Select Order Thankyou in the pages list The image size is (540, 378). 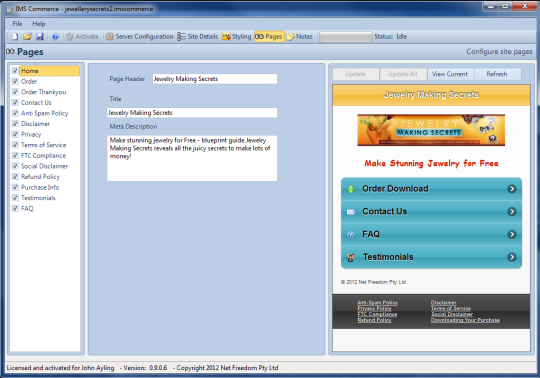click(43, 92)
